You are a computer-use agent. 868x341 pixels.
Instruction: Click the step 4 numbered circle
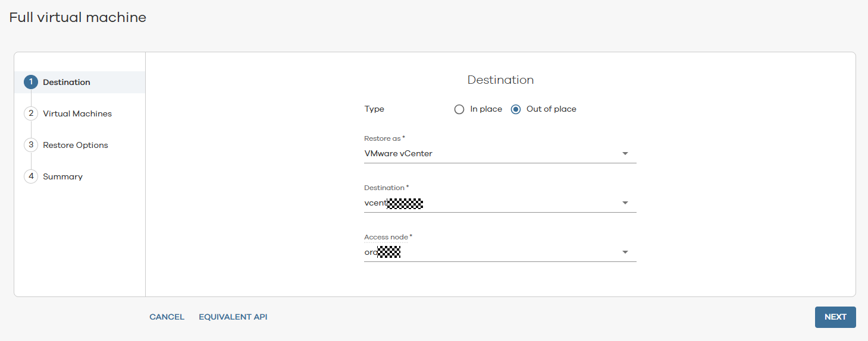pyautogui.click(x=31, y=176)
